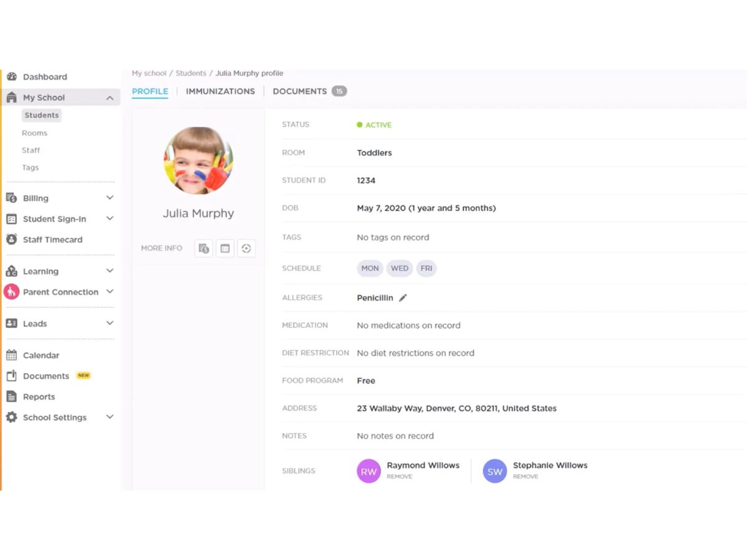This screenshot has height=560, width=747.
Task: Open Staff under My School
Action: point(31,151)
